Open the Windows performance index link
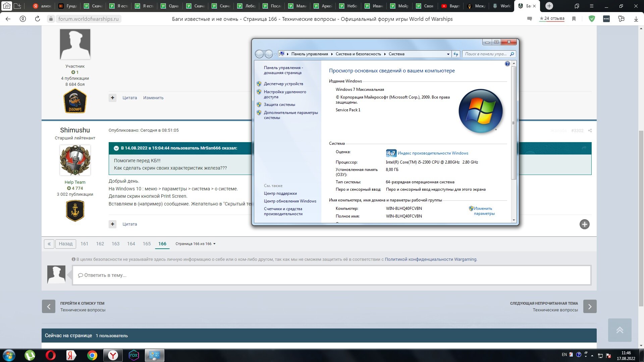Screen dimensions: 644x362 click(433, 153)
